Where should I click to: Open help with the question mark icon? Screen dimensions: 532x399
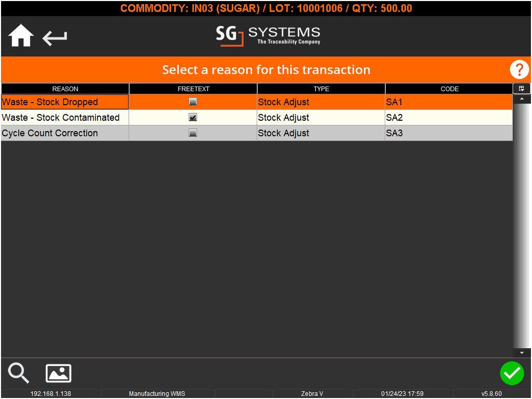point(519,69)
